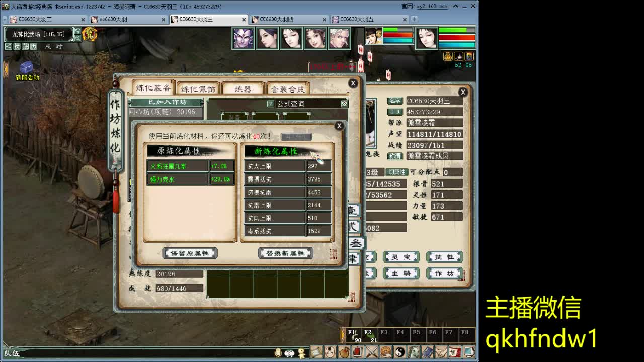Expand the 公式查询 dropdown arrow
This screenshot has width=644, height=362.
coord(344,104)
